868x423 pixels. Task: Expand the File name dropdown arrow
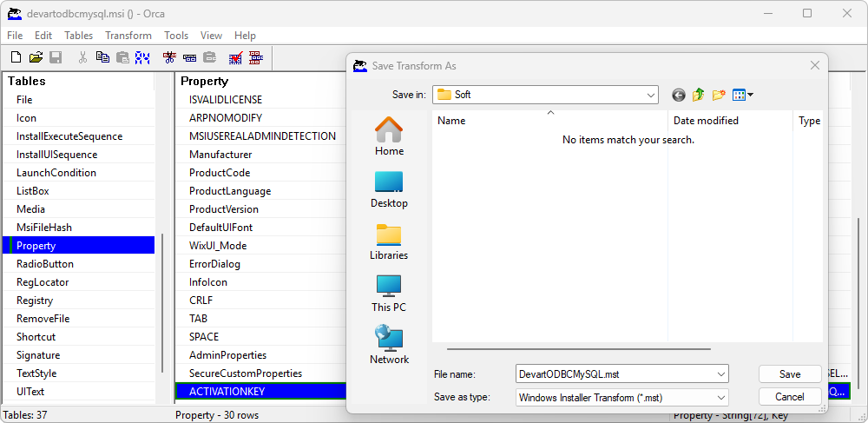coord(721,374)
